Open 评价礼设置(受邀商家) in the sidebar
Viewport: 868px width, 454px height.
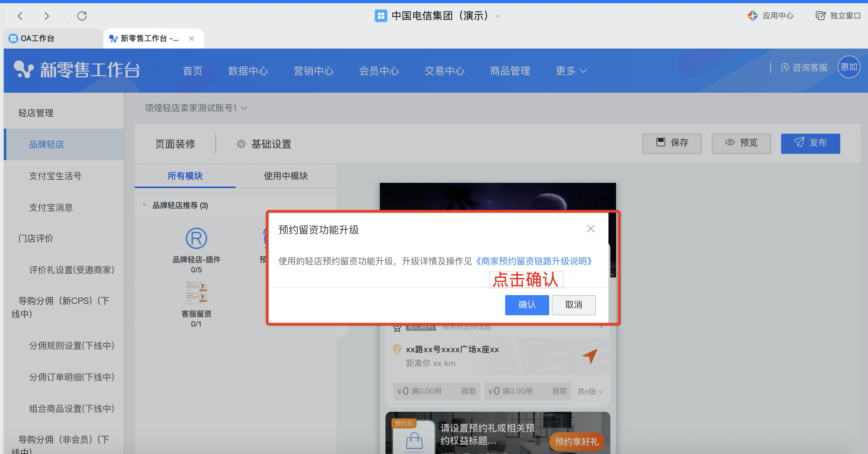(72, 270)
